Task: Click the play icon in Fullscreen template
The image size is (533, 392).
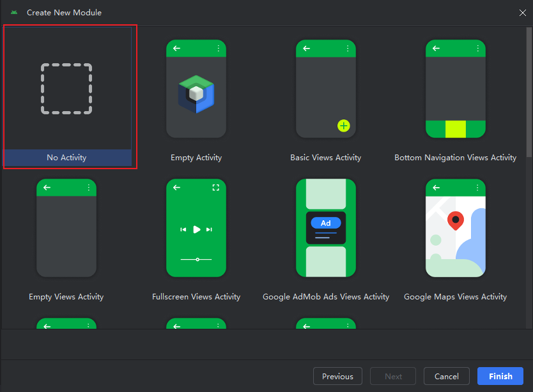Action: click(x=196, y=230)
